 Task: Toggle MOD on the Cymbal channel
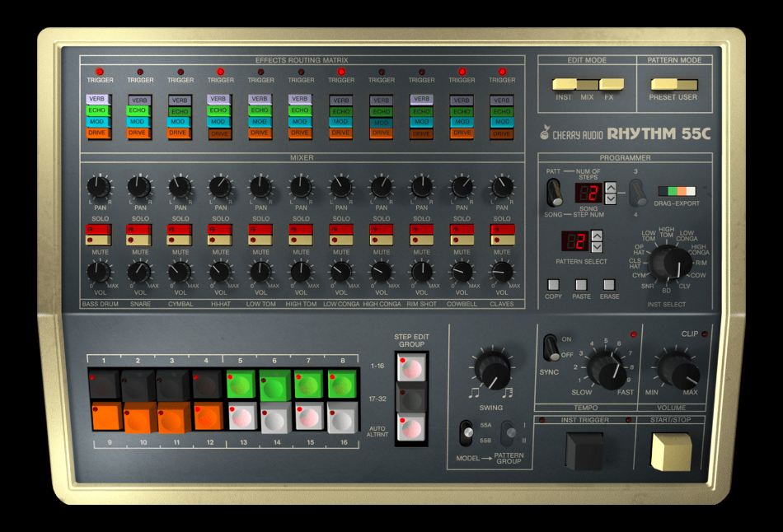click(x=178, y=122)
